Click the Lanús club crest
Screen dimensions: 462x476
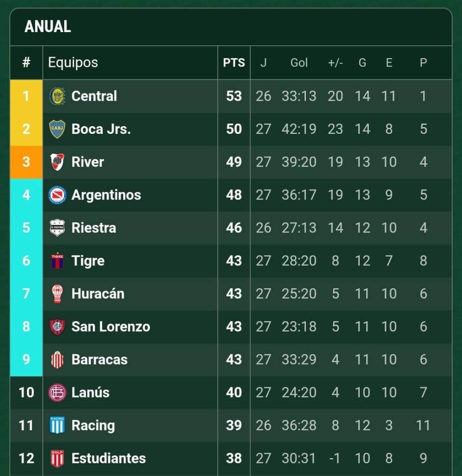[x=57, y=393]
